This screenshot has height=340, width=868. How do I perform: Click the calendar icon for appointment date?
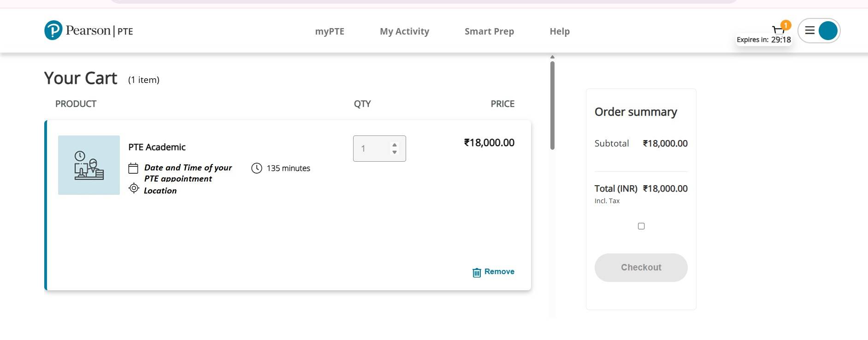(133, 168)
